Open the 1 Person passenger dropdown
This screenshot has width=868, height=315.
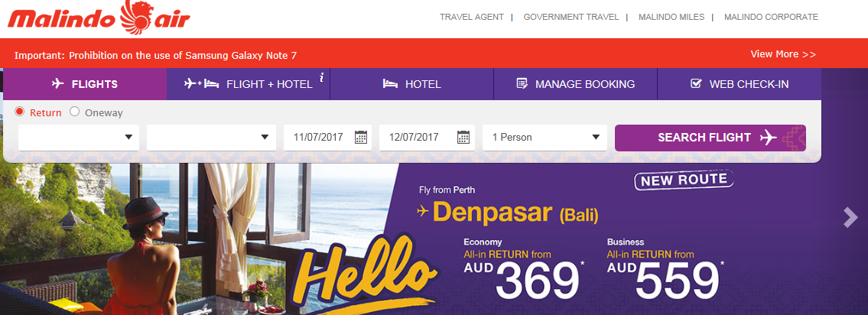click(545, 138)
